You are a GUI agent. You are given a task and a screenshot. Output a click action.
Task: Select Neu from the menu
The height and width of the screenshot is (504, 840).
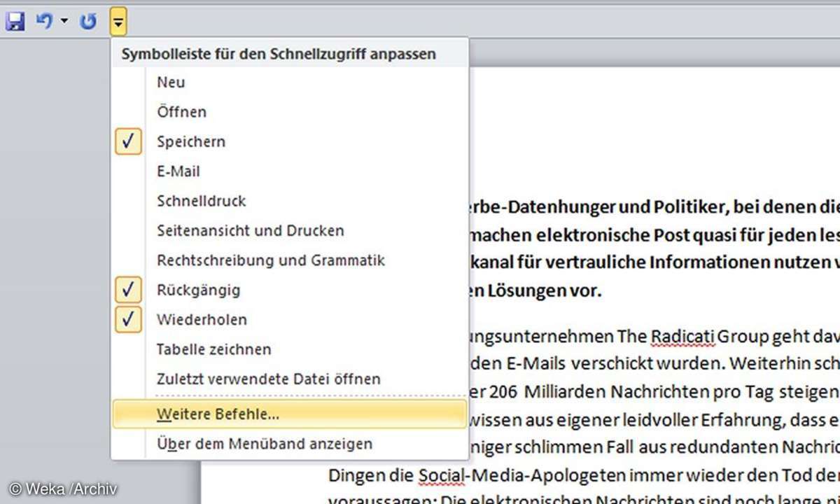pyautogui.click(x=171, y=82)
